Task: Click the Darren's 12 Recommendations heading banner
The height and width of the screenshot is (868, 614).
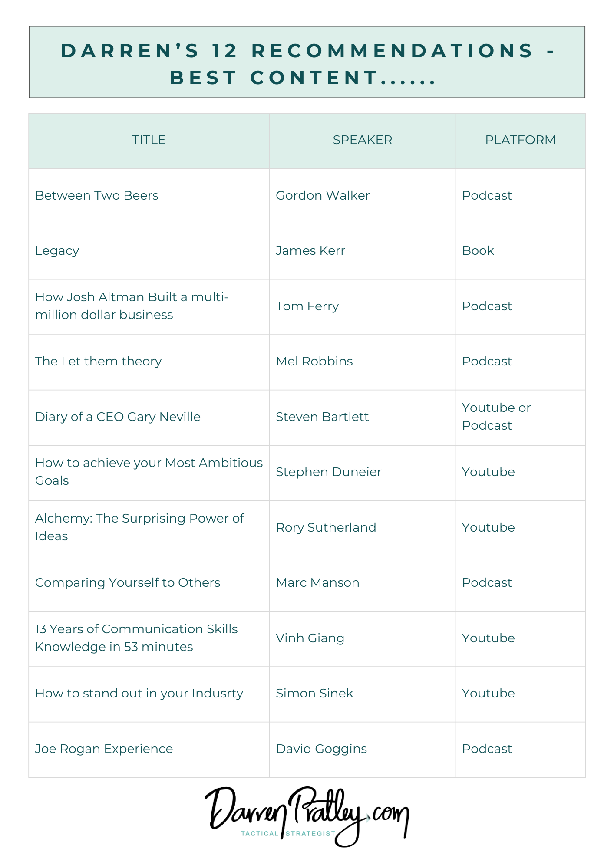Action: 307,62
